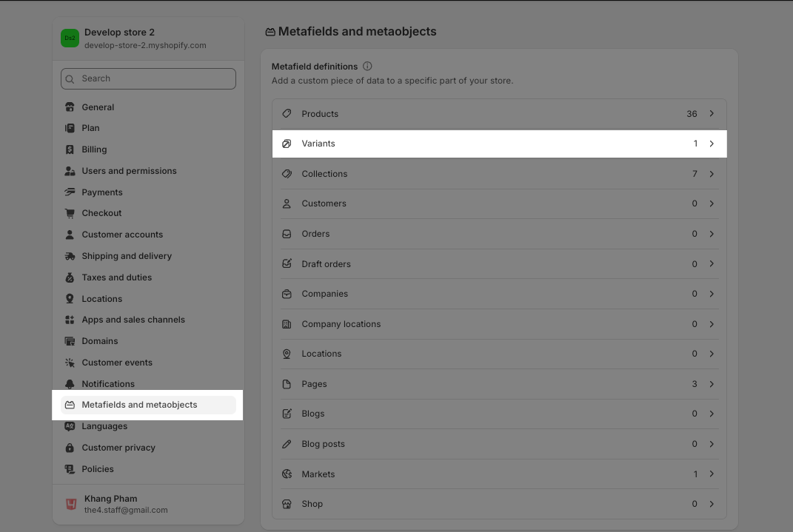This screenshot has width=793, height=532.
Task: Click the Shipping and delivery truck icon
Action: pos(70,256)
